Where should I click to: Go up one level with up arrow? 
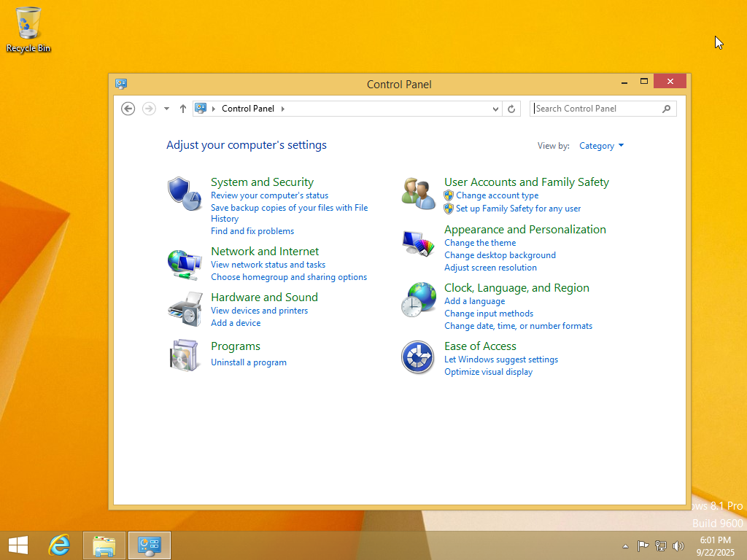point(183,109)
